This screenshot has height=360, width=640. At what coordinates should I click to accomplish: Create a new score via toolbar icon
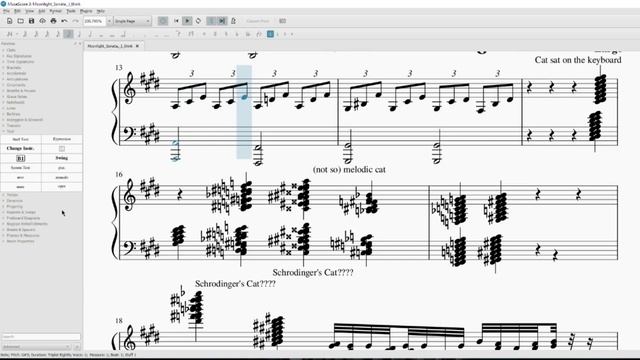click(x=9, y=21)
